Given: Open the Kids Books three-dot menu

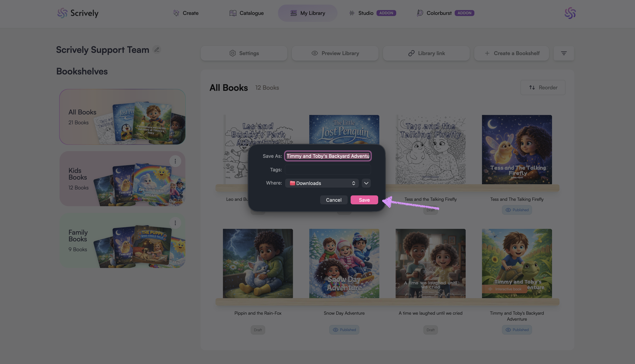Looking at the screenshot, I should (175, 161).
